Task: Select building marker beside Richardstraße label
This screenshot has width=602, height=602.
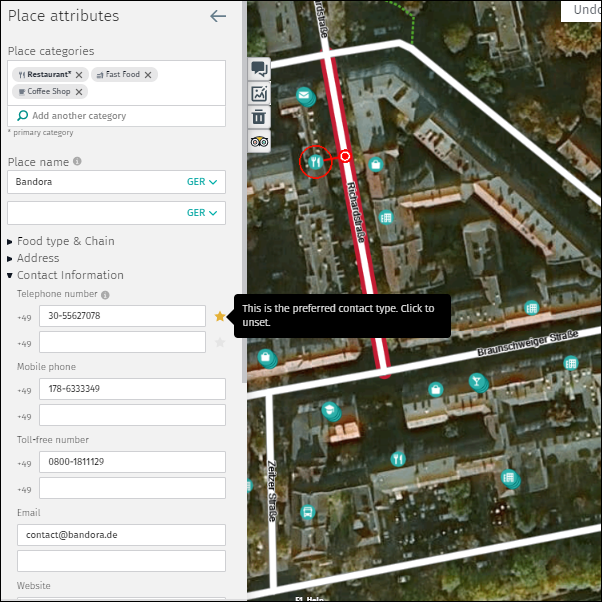Action: point(386,218)
